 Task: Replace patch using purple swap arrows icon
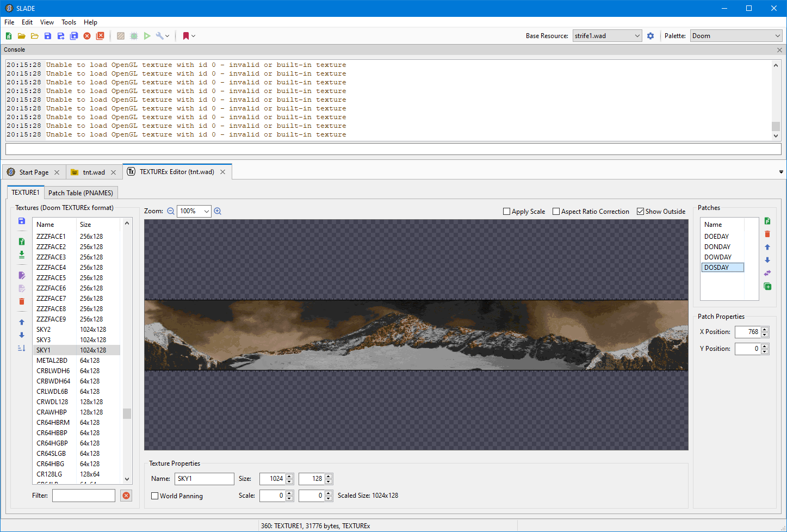767,273
